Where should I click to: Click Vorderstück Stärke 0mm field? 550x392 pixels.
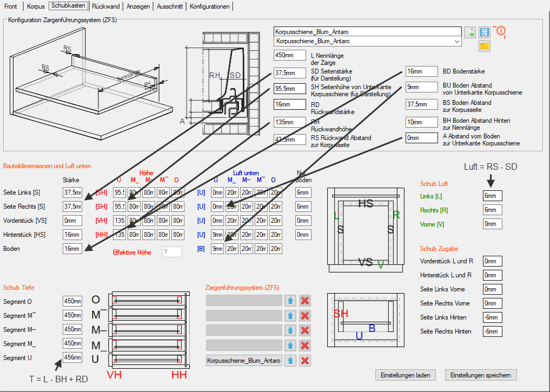coord(72,221)
